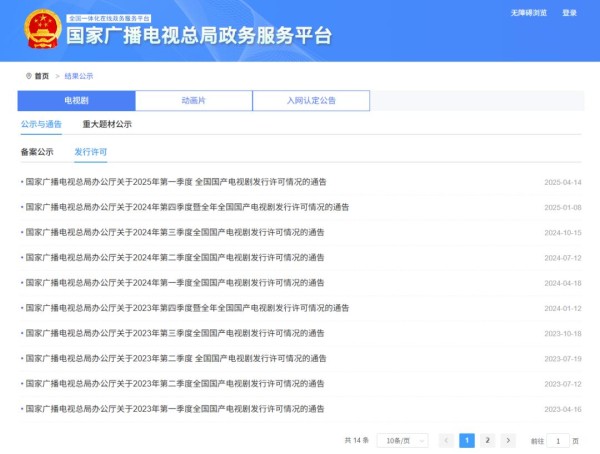Viewport: 600px width, 454px height.
Task: Open 2023年第二季度 notice dated 2023-07-19
Action: click(x=176, y=359)
